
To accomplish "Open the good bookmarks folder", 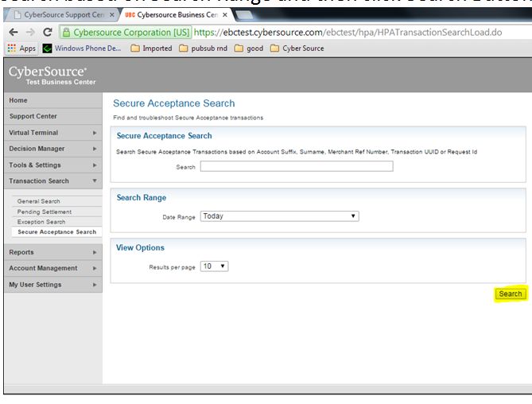I will [249, 49].
